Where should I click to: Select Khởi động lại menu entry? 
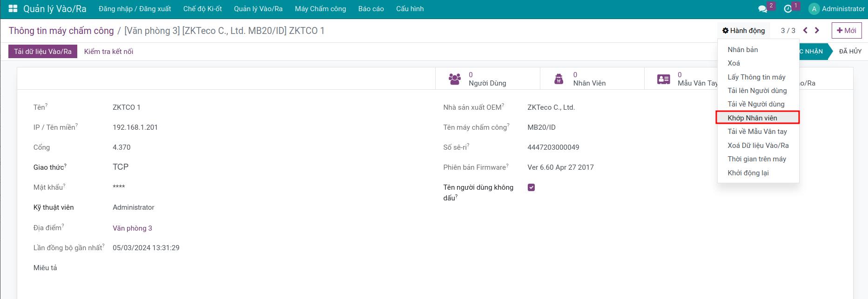[x=748, y=173]
